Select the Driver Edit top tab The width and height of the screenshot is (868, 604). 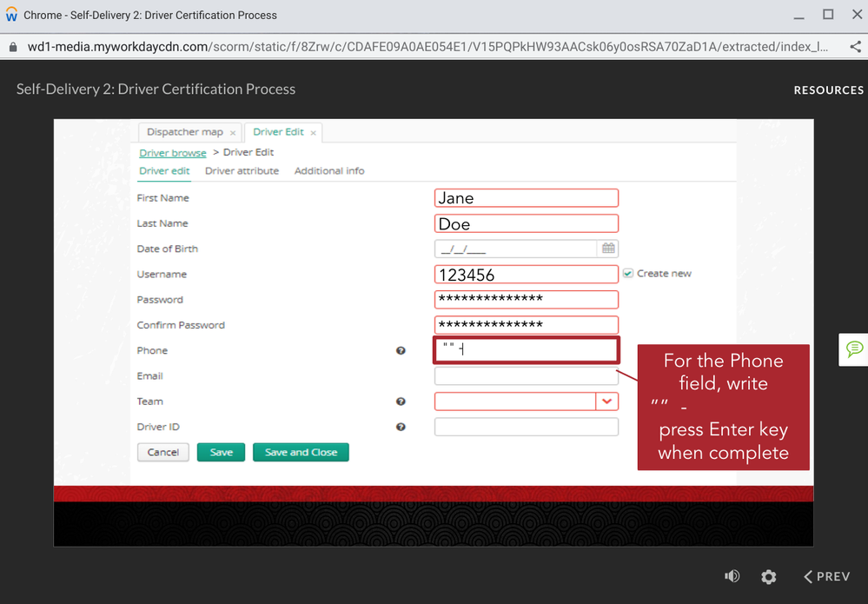click(x=278, y=132)
